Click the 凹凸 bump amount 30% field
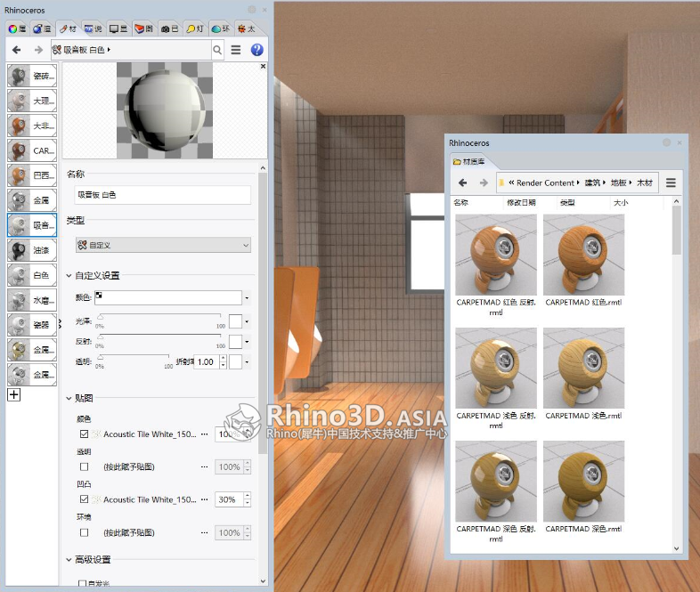Viewport: 700px width, 592px height. (229, 499)
